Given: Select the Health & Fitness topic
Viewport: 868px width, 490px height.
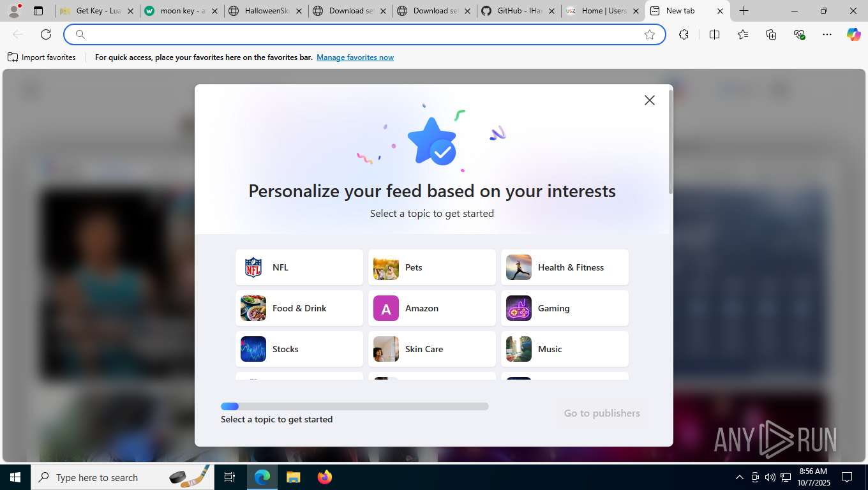Looking at the screenshot, I should [x=565, y=267].
